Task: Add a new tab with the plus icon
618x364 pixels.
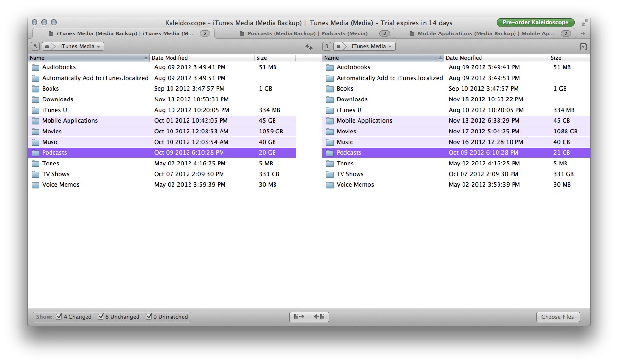Action: tap(583, 33)
